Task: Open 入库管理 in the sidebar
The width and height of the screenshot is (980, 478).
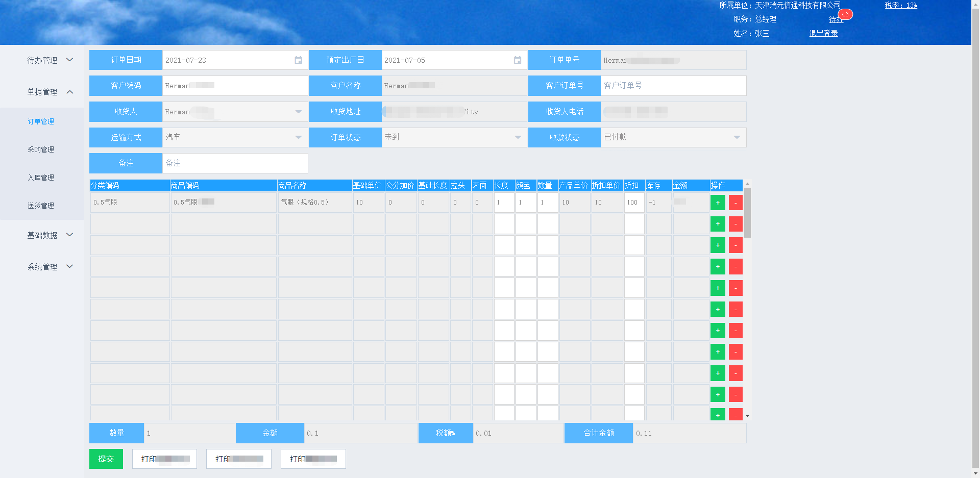Action: click(x=41, y=178)
